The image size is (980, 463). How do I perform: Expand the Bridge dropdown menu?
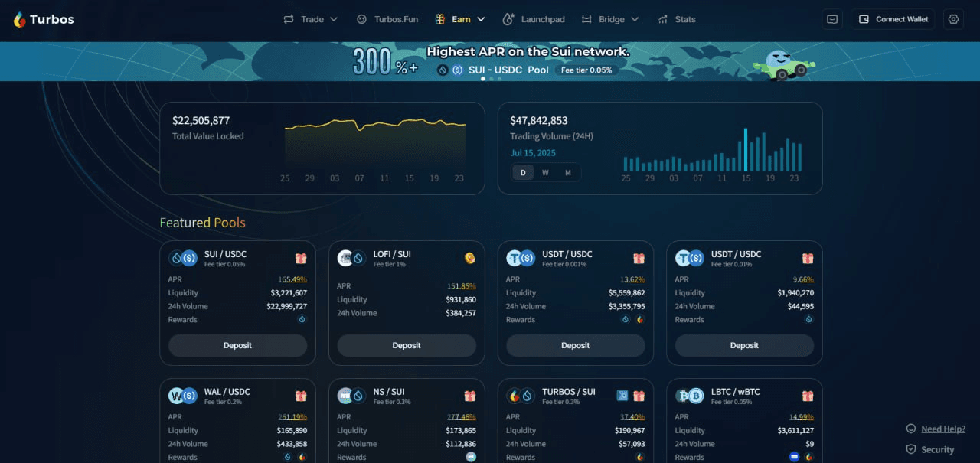[x=635, y=19]
